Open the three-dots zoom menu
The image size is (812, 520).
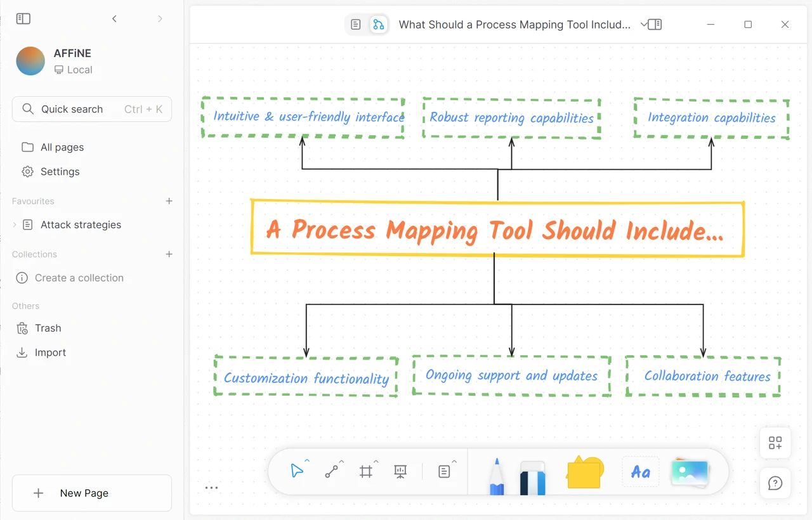tap(212, 488)
